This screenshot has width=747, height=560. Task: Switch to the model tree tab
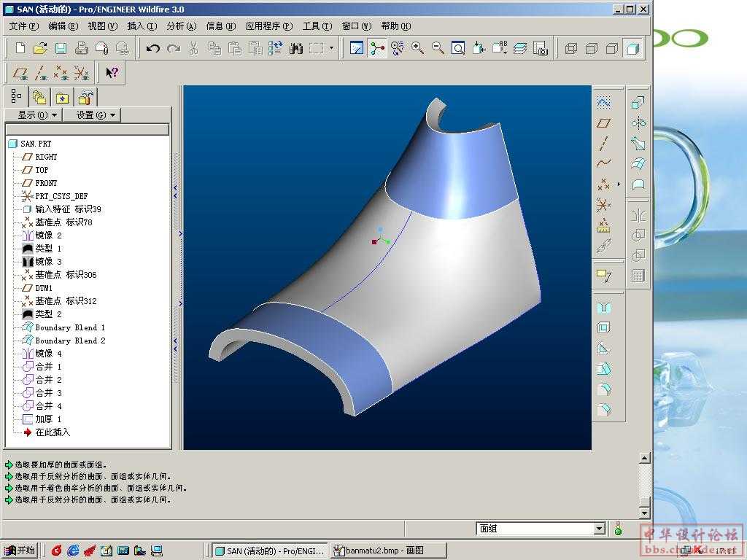coord(16,96)
